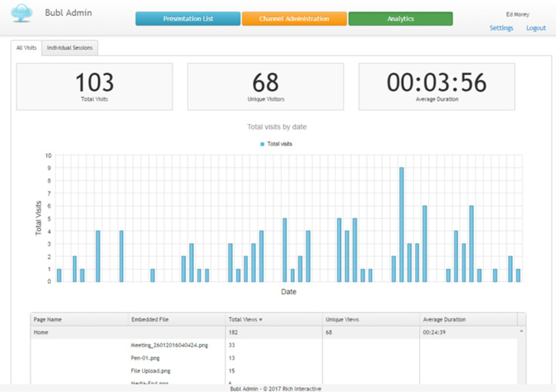Click the tallest bar reaching 9 visits

[x=402, y=225]
